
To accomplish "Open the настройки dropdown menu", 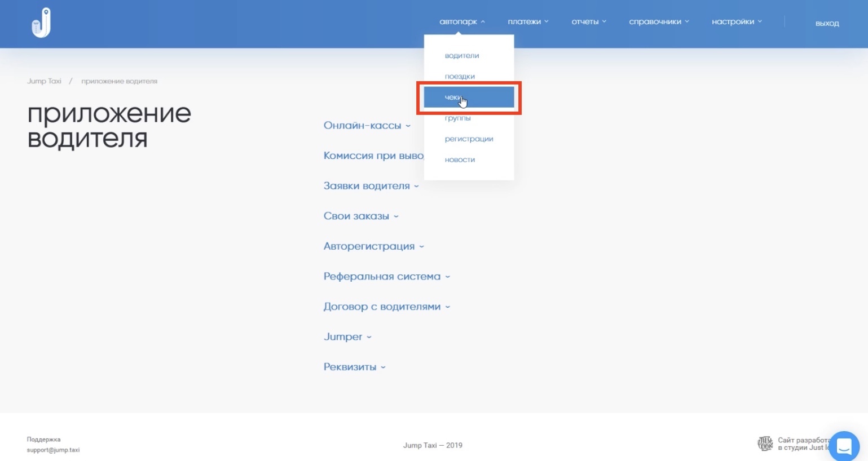I will coord(736,22).
